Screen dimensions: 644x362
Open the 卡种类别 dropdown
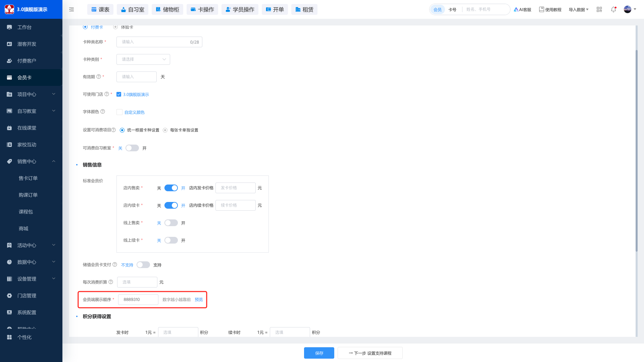coord(143,59)
